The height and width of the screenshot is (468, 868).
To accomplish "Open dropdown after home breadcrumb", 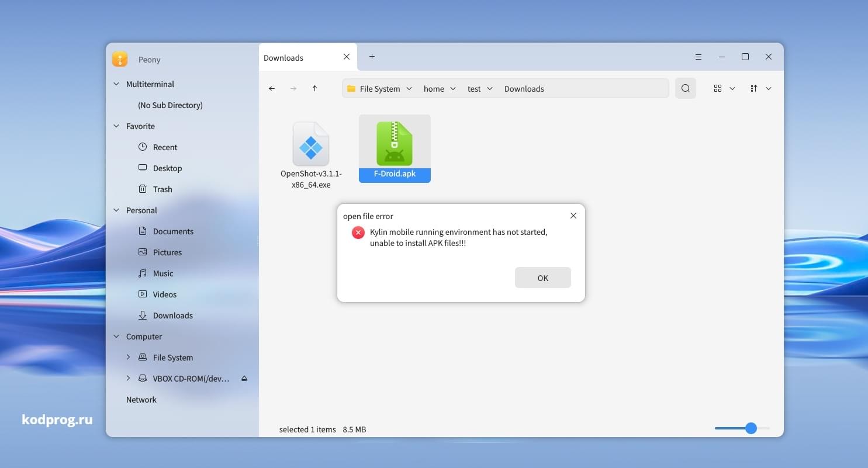I will click(453, 89).
